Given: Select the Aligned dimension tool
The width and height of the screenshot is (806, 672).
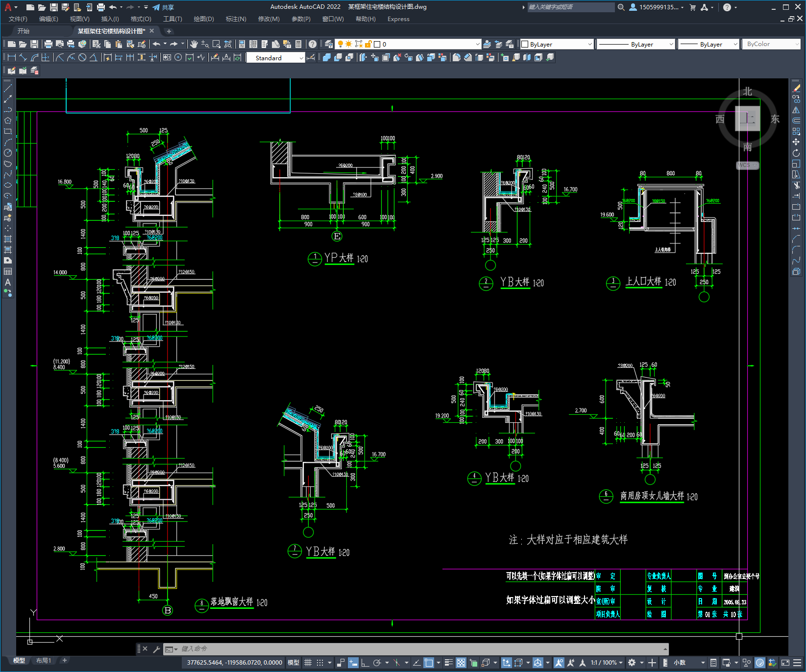Looking at the screenshot, I should pos(23,57).
